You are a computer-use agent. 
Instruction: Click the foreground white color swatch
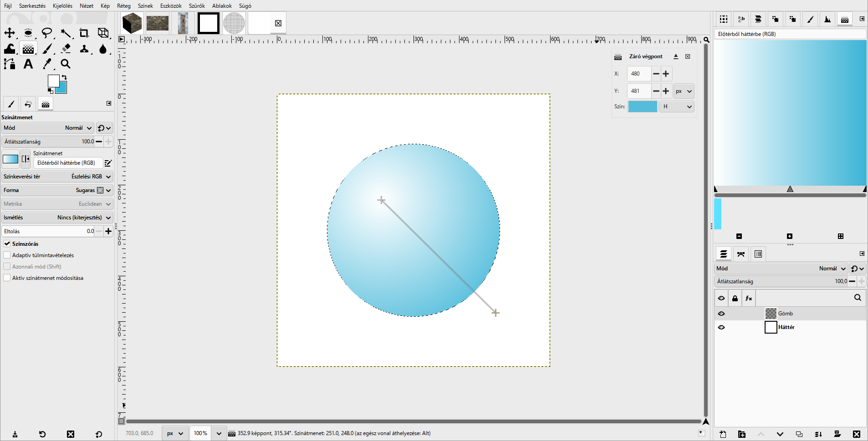coord(53,81)
